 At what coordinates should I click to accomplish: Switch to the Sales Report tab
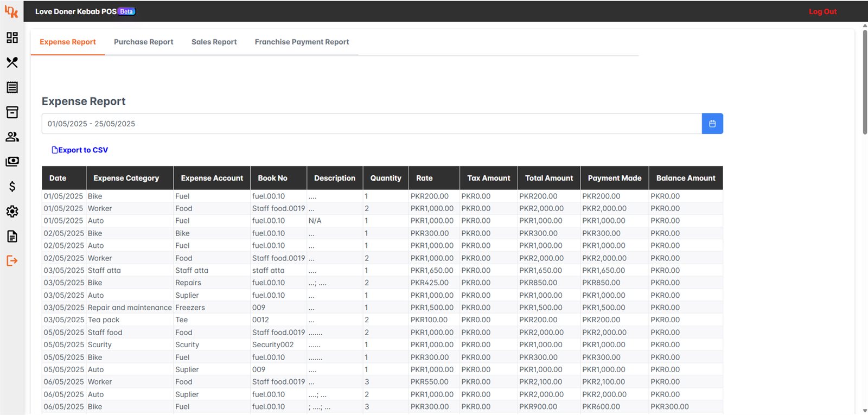214,42
